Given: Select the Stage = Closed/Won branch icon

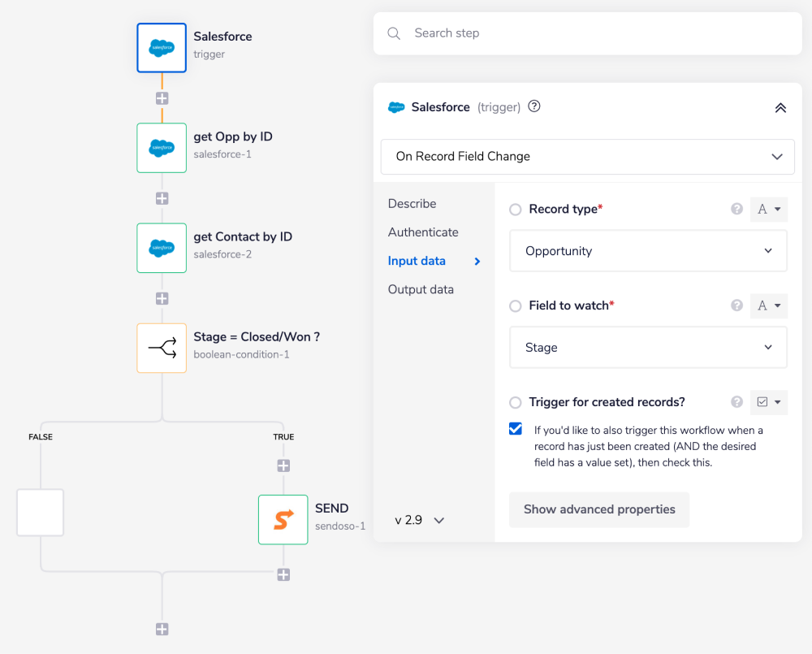Looking at the screenshot, I should pos(162,349).
